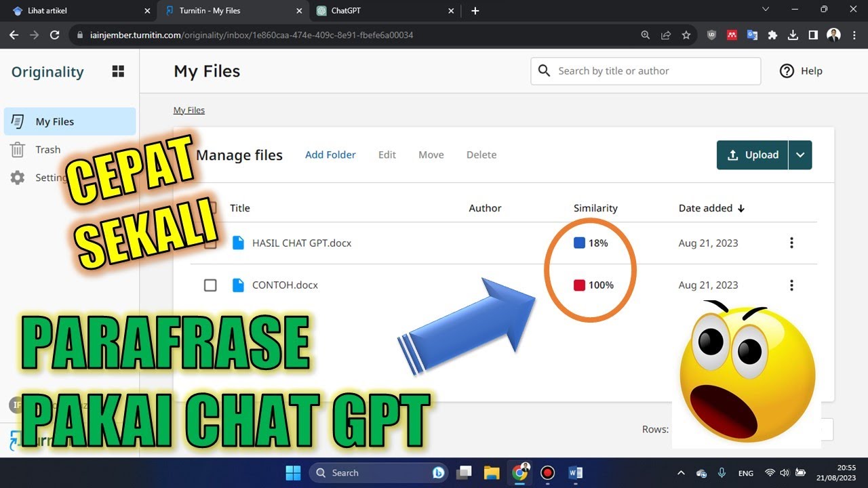Click the Wi-Fi icon in system tray
The width and height of the screenshot is (868, 488).
(769, 473)
